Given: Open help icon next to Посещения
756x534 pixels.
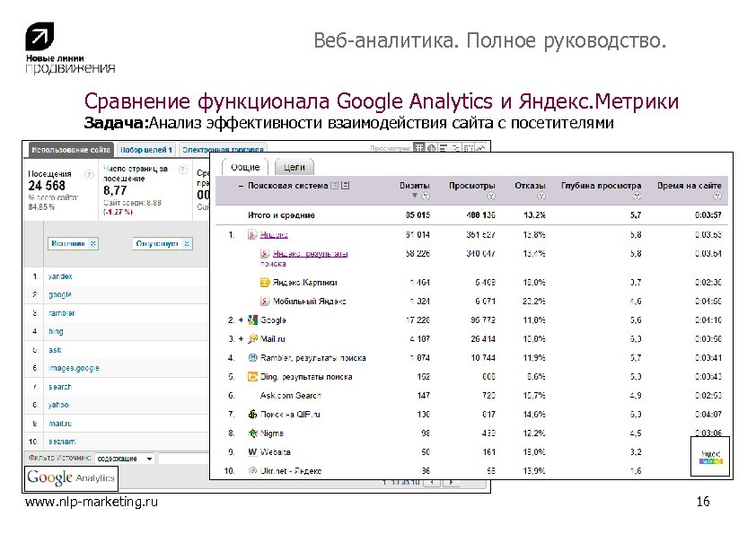Looking at the screenshot, I should coord(89,174).
